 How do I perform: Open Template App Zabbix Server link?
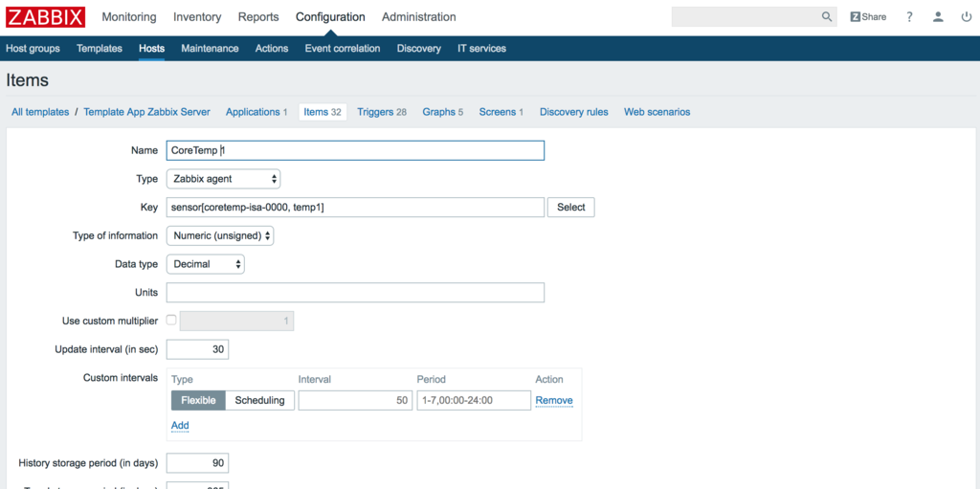146,112
